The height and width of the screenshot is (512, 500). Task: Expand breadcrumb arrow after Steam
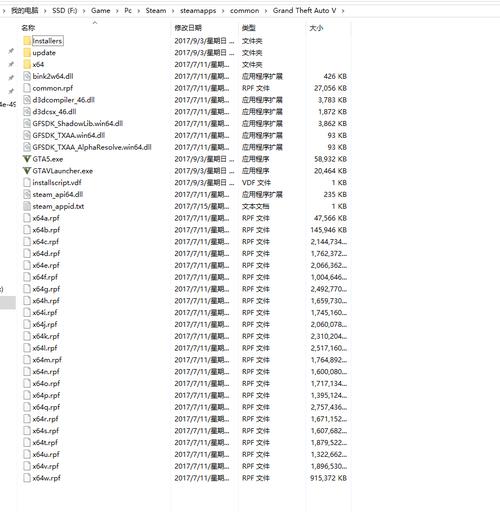coord(173,11)
